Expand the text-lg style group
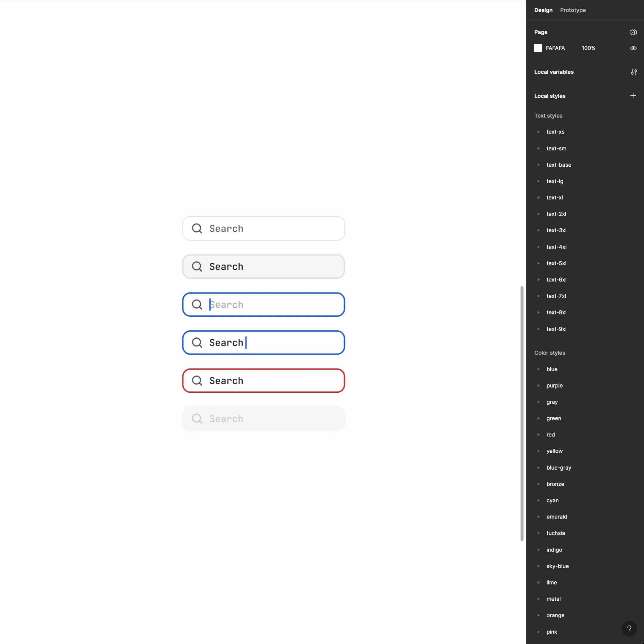Image resolution: width=644 pixels, height=644 pixels. point(538,181)
